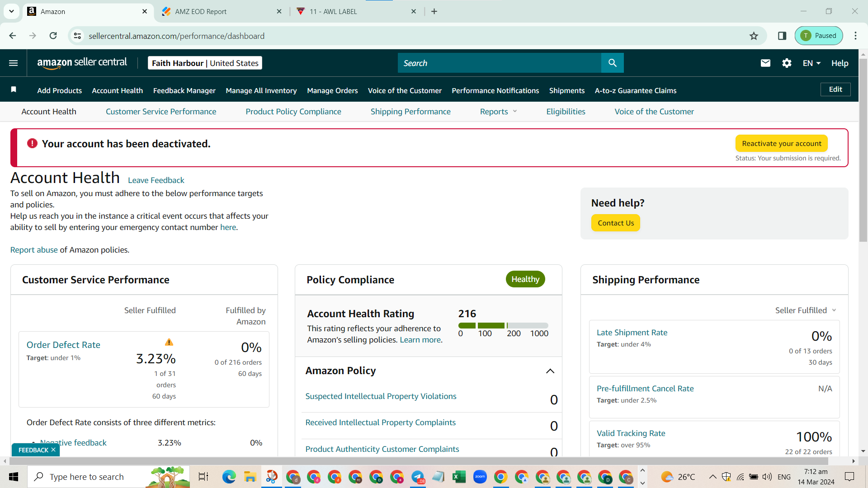Close the FEEDBACK widget
The width and height of the screenshot is (868, 488).
(53, 450)
